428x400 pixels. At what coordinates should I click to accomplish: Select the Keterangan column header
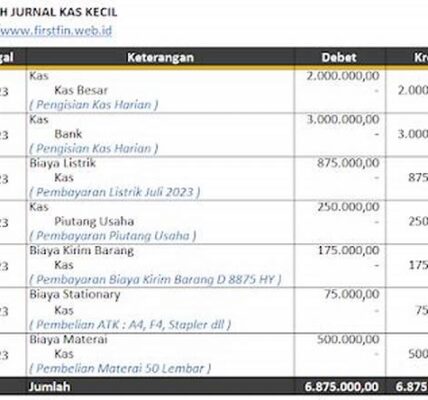tap(160, 57)
